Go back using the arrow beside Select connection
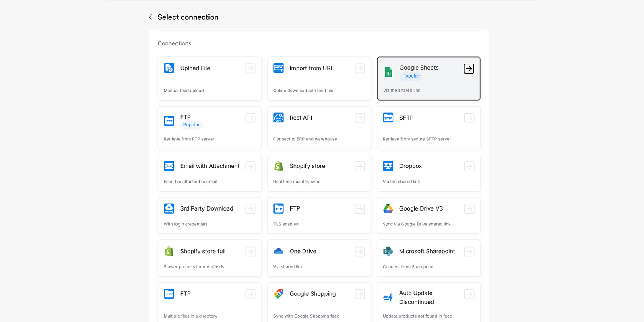644x322 pixels. coord(152,17)
